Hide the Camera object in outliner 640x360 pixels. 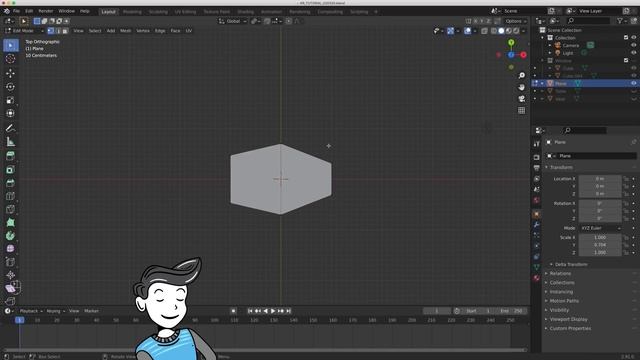633,45
